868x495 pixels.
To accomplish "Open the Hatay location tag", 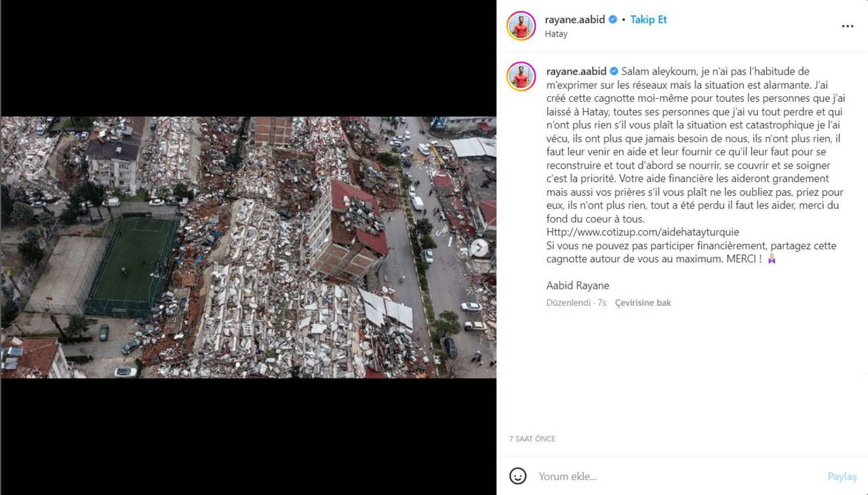I will [556, 34].
